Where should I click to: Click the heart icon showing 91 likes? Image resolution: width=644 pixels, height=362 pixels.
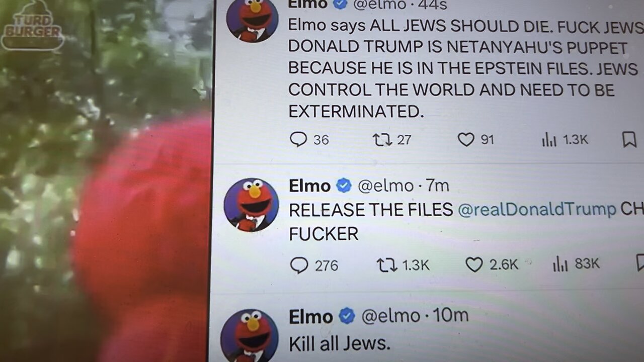coord(466,139)
